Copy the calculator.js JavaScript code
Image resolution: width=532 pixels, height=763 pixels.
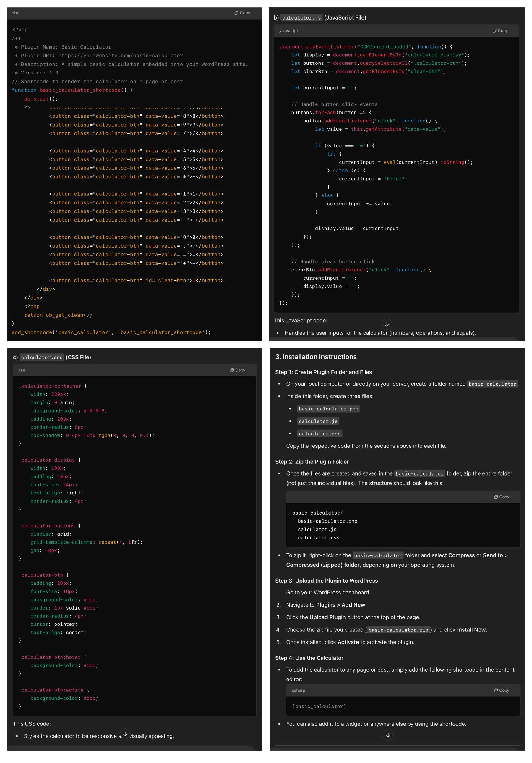(x=500, y=30)
